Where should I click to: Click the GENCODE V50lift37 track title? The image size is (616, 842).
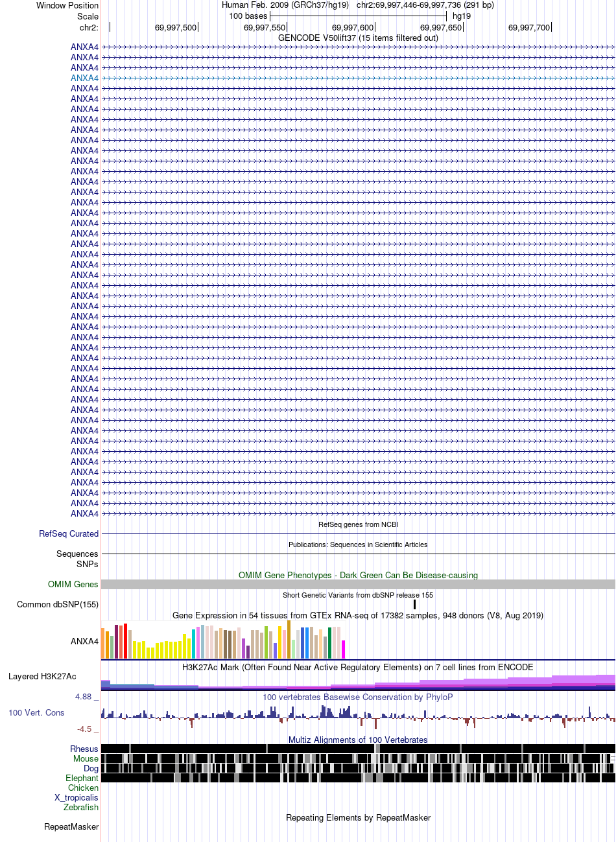pos(358,38)
